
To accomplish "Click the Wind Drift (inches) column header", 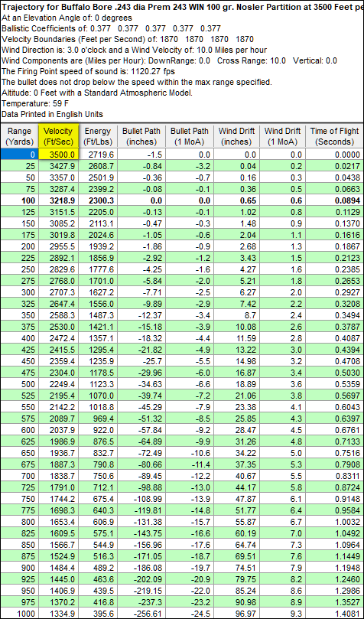I will click(x=236, y=136).
